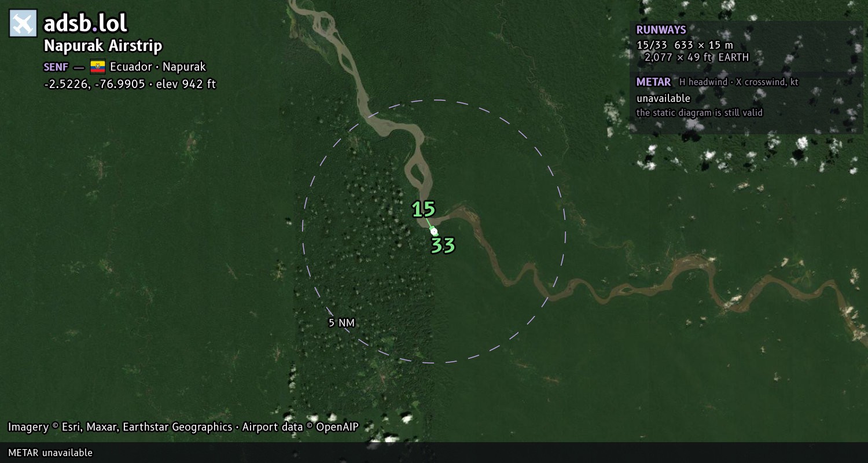Click the adsb.lol airplane logo icon
Viewport: 868px width, 463px height.
click(23, 24)
